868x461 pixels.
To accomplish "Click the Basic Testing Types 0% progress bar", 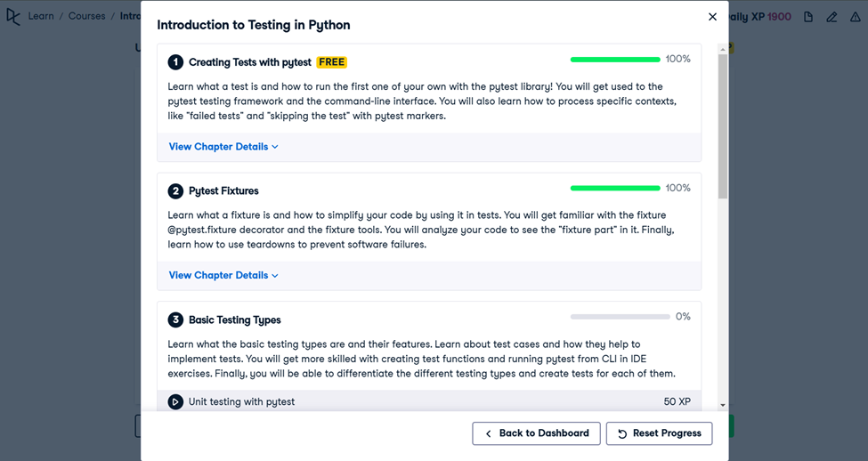I will click(620, 317).
